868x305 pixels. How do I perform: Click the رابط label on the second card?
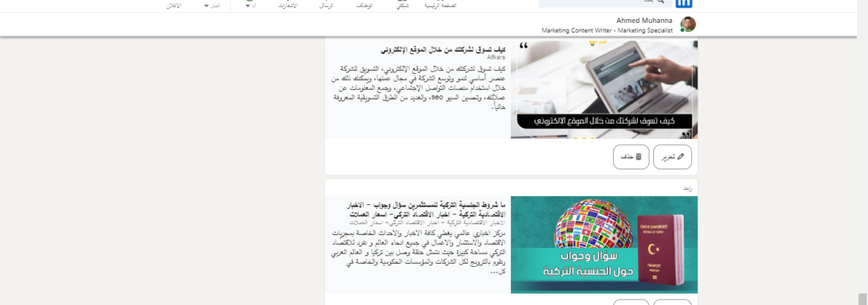(x=687, y=188)
